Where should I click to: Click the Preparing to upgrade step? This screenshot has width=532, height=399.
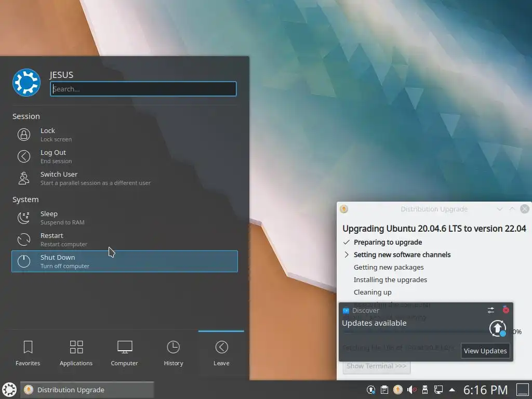[x=388, y=242]
